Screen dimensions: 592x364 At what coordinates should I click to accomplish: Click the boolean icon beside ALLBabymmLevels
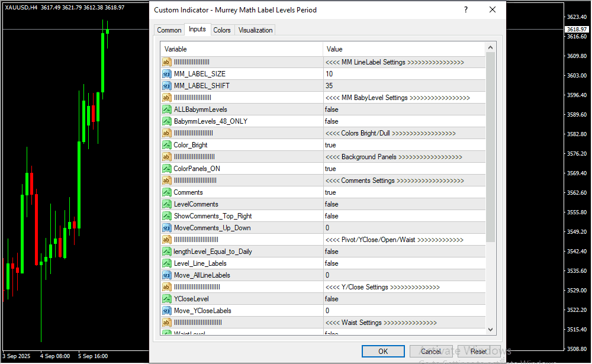point(166,109)
